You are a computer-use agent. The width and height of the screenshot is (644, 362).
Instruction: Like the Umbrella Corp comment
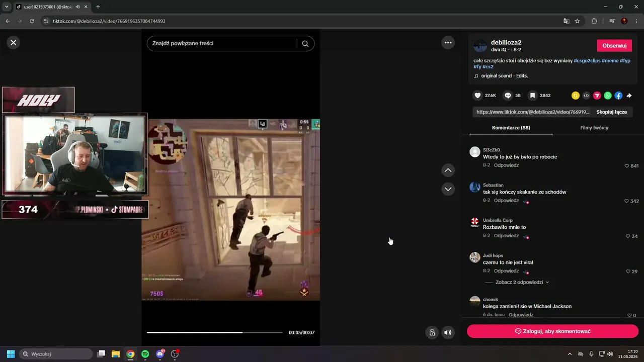(628, 236)
